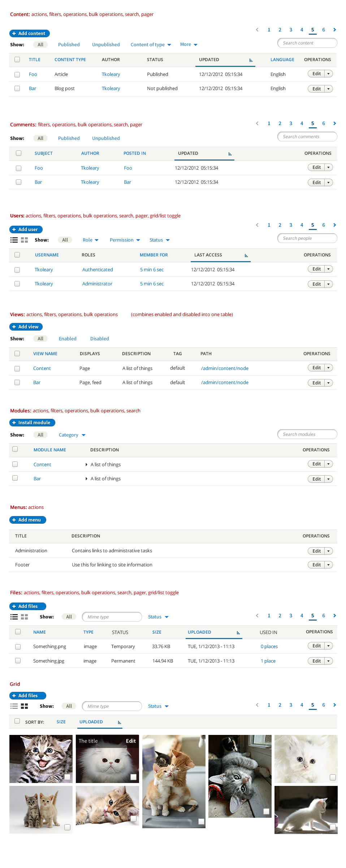Open Authenticated role link
346x868 pixels.
coord(98,269)
